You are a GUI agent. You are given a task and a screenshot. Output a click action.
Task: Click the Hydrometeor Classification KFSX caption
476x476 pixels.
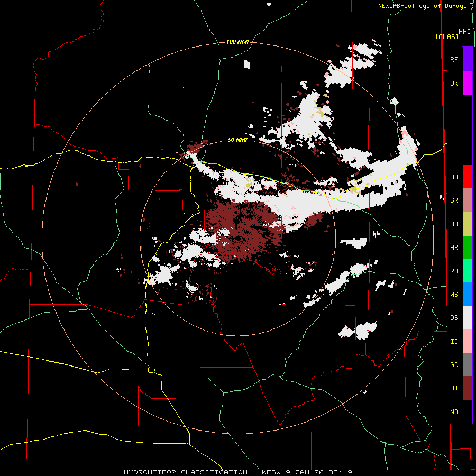point(237,472)
